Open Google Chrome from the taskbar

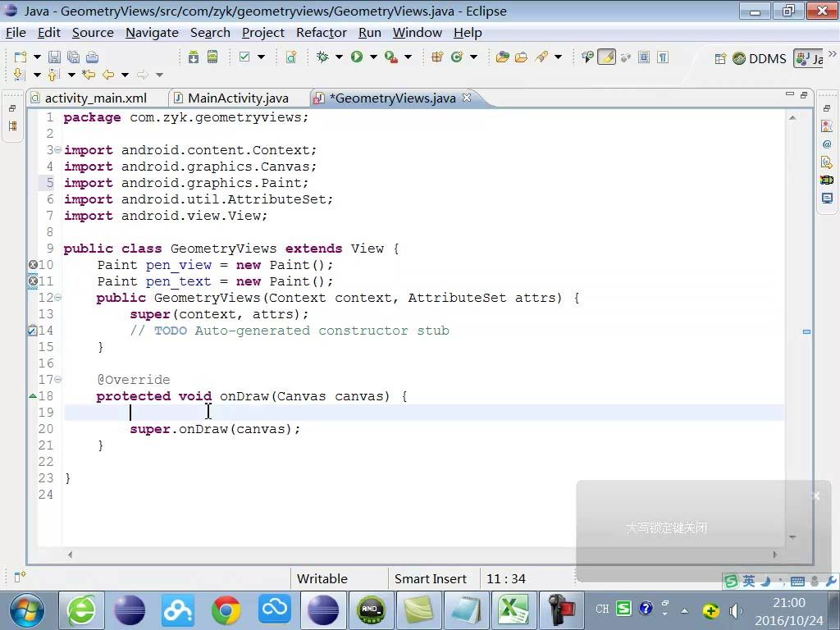tap(226, 610)
